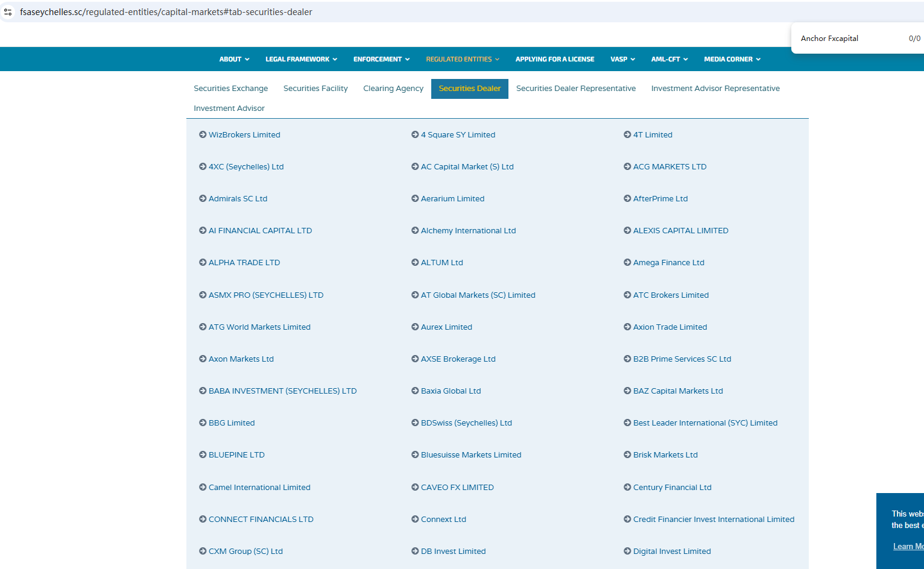Click arrow icon beside ACG MARKETS LTD
This screenshot has height=569, width=924.
pos(627,166)
